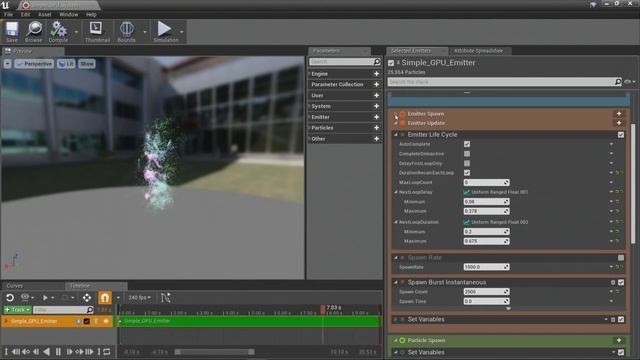Image resolution: width=640 pixels, height=360 pixels.
Task: Reset the timeline with the circular arrow icon
Action: [10, 298]
